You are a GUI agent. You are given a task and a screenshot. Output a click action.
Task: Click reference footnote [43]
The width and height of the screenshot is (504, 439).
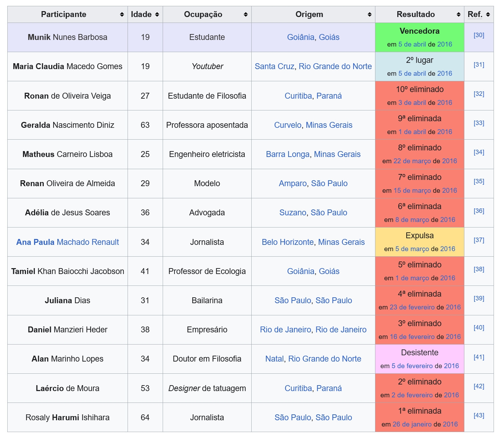[479, 415]
